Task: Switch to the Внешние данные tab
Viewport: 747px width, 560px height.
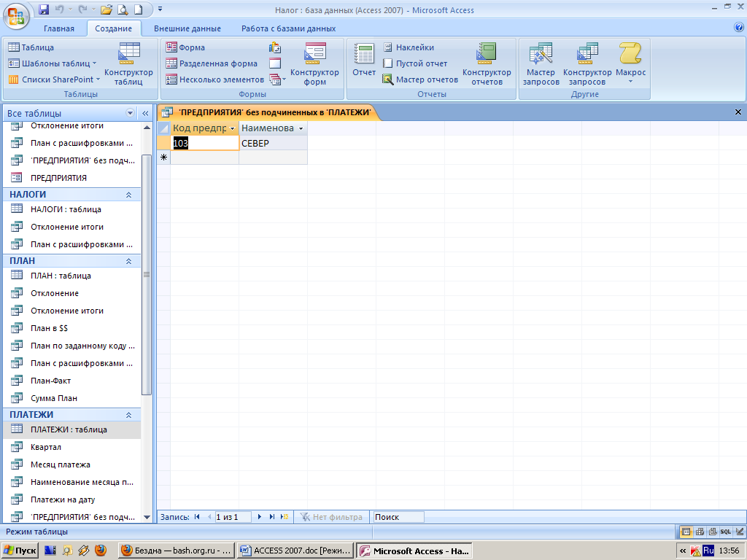Action: pyautogui.click(x=187, y=28)
